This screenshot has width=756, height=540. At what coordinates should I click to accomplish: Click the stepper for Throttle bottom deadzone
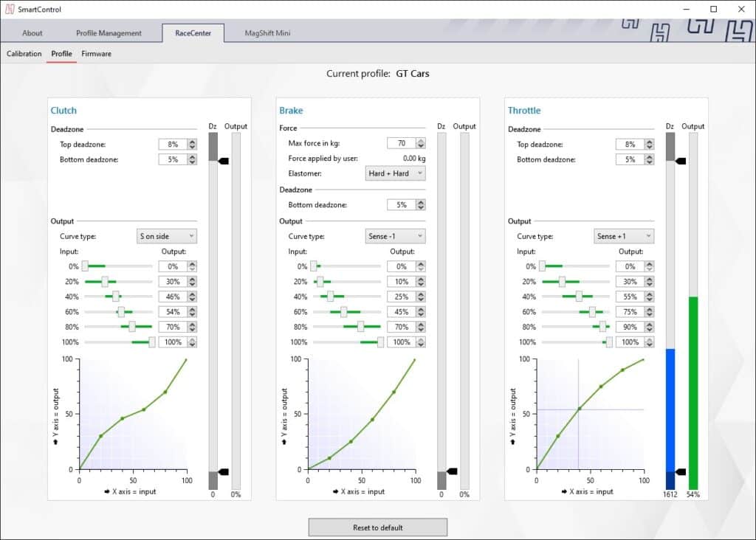(x=650, y=159)
